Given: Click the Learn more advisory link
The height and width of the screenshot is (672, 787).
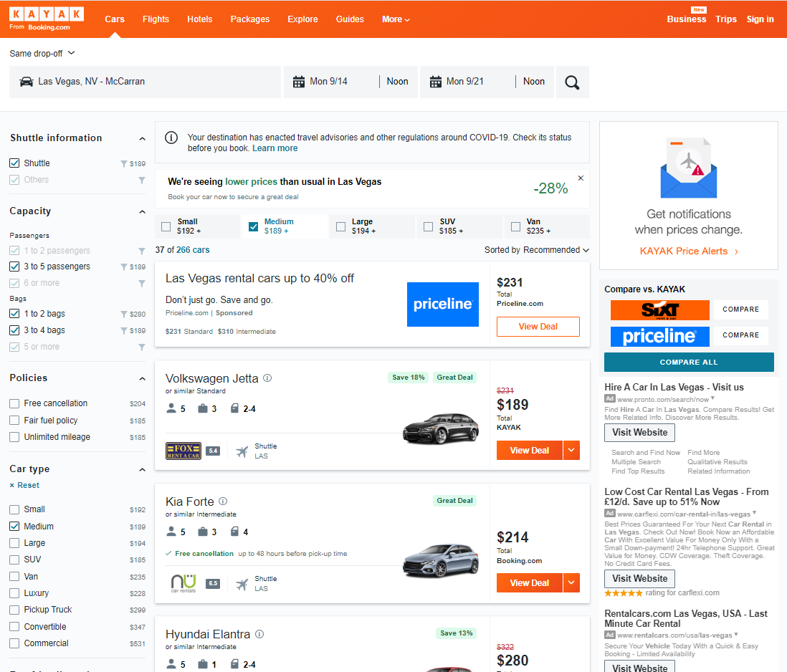Looking at the screenshot, I should point(275,148).
